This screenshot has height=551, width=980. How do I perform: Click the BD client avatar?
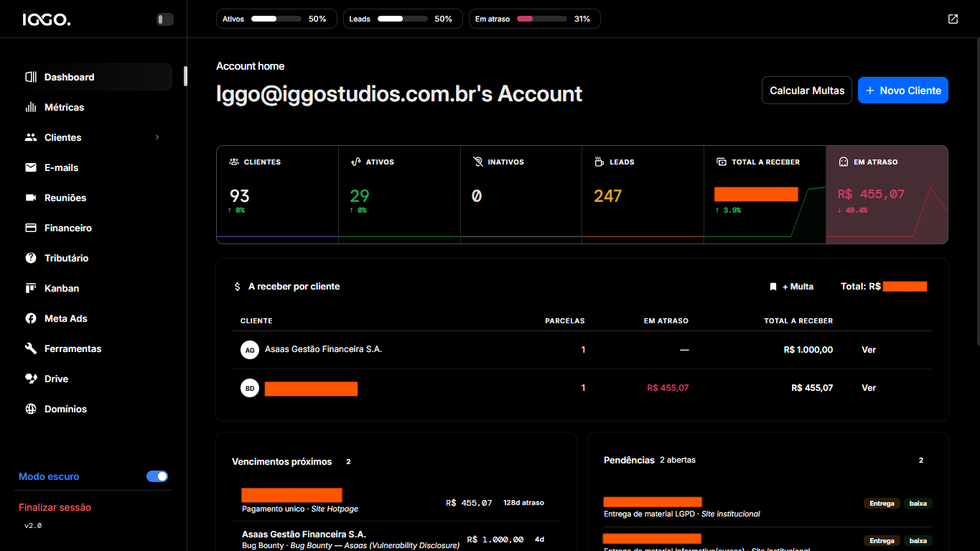point(250,388)
